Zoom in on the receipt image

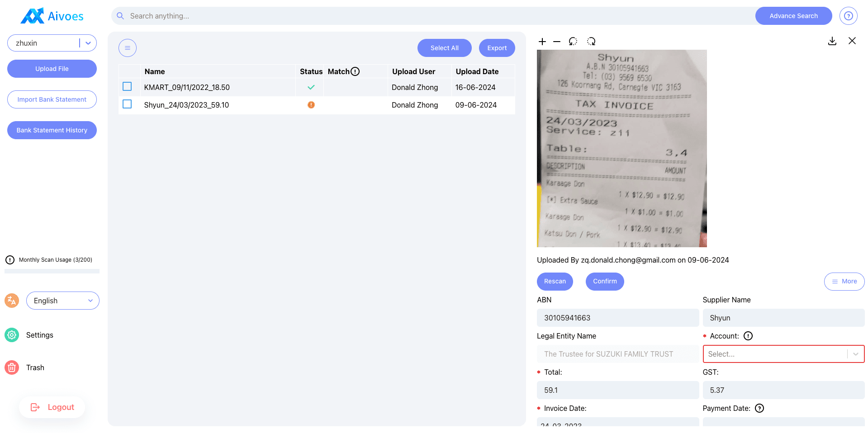coord(542,42)
